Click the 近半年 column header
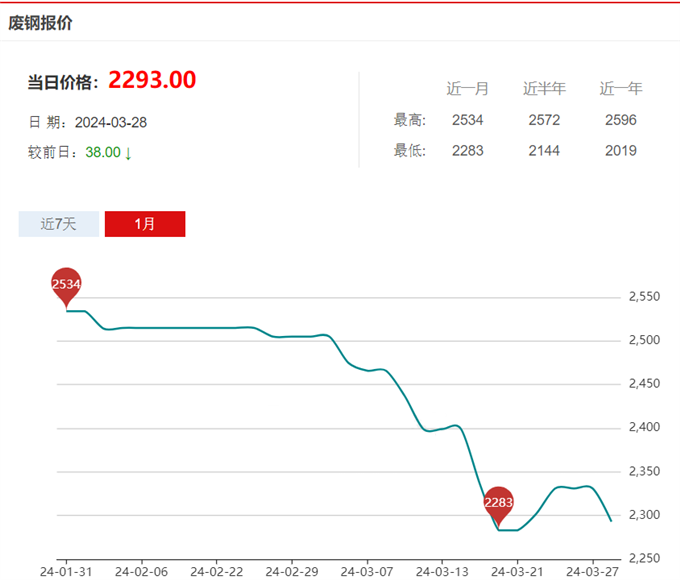Screen dimensions: 680x580 pyautogui.click(x=544, y=88)
